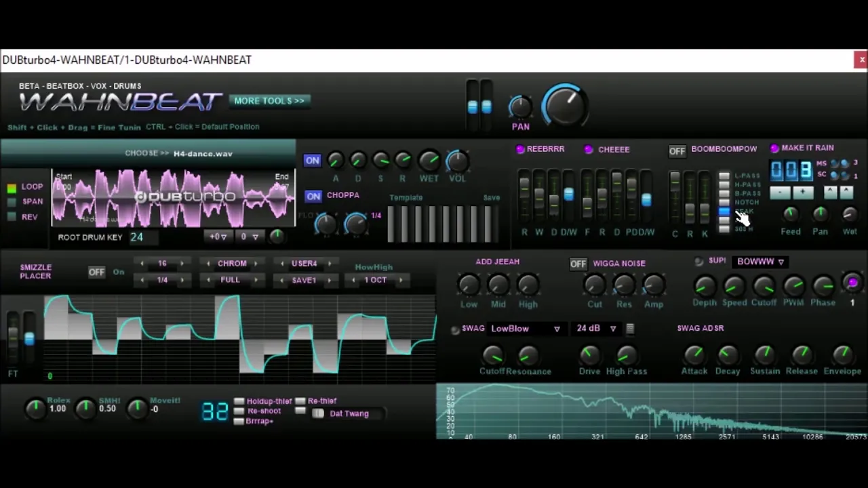Select the B-PASS filter type
Screen dimensions: 868x488
pos(724,194)
